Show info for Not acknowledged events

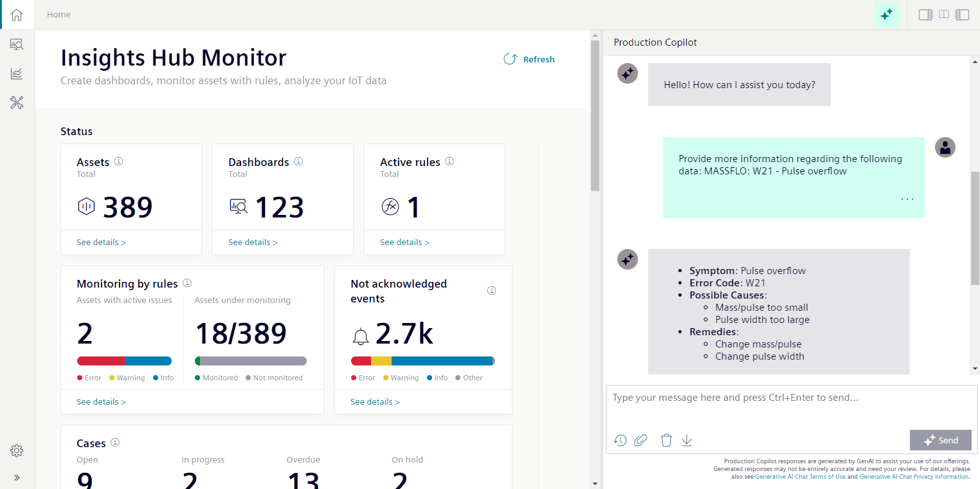click(x=491, y=291)
